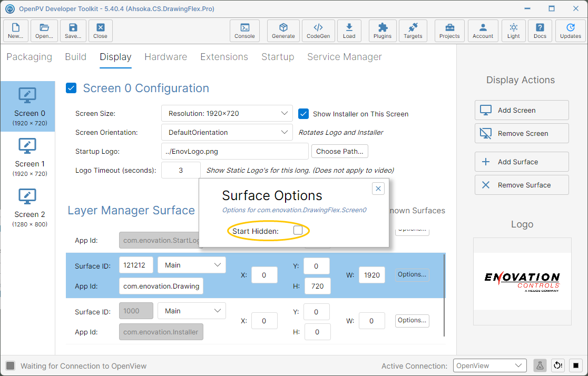Open the Startup tab
Viewport: 588px width, 376px height.
[x=278, y=56]
